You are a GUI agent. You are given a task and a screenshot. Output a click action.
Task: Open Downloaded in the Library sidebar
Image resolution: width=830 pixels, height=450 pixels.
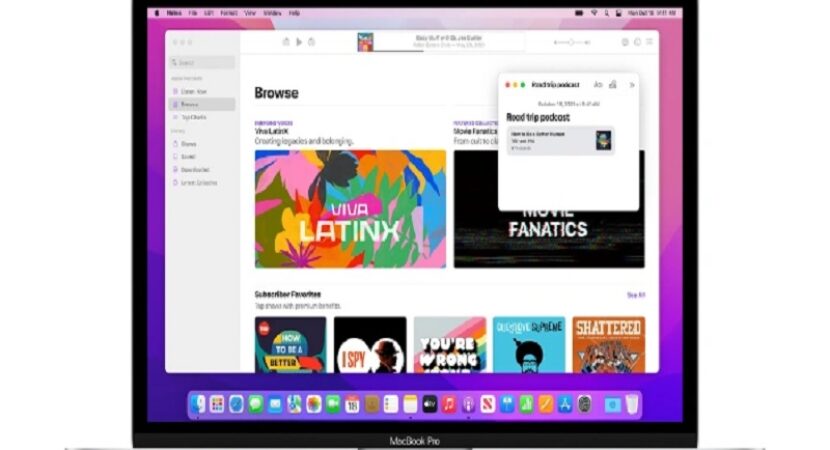point(202,169)
